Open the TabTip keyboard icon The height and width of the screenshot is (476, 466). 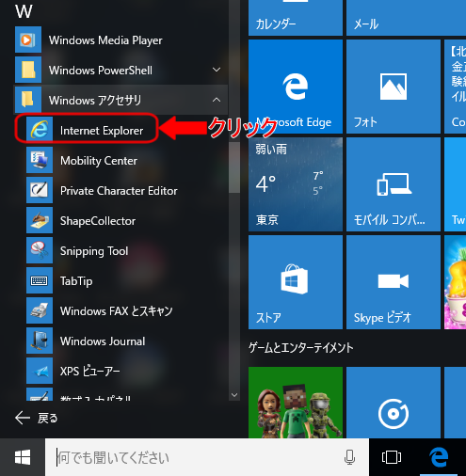(x=40, y=280)
